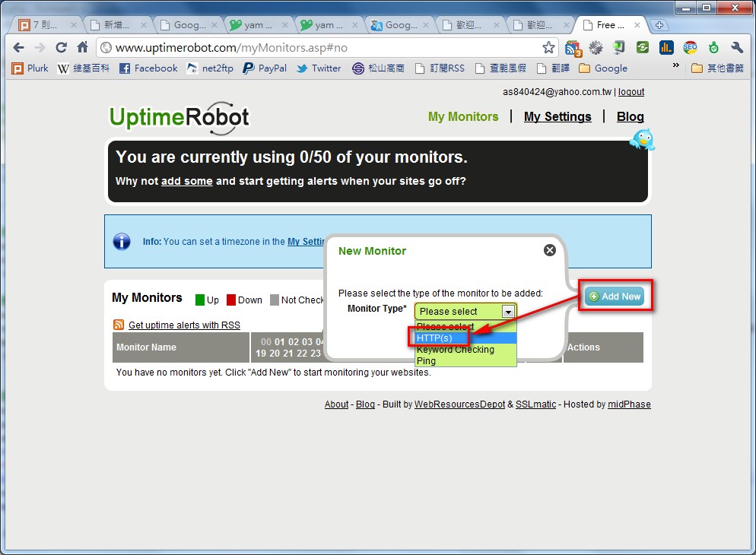Select Ping monitor type option
Screen dimensions: 756x555
click(x=465, y=361)
